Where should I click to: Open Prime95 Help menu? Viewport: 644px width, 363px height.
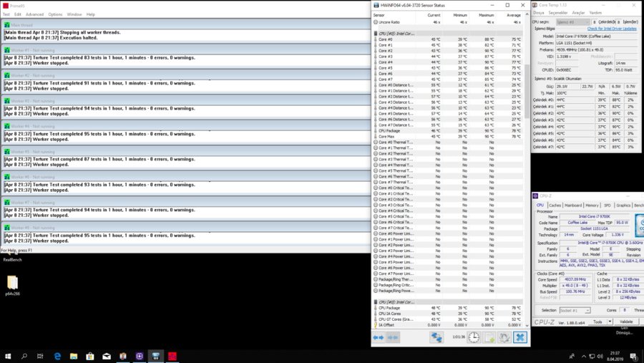point(91,14)
